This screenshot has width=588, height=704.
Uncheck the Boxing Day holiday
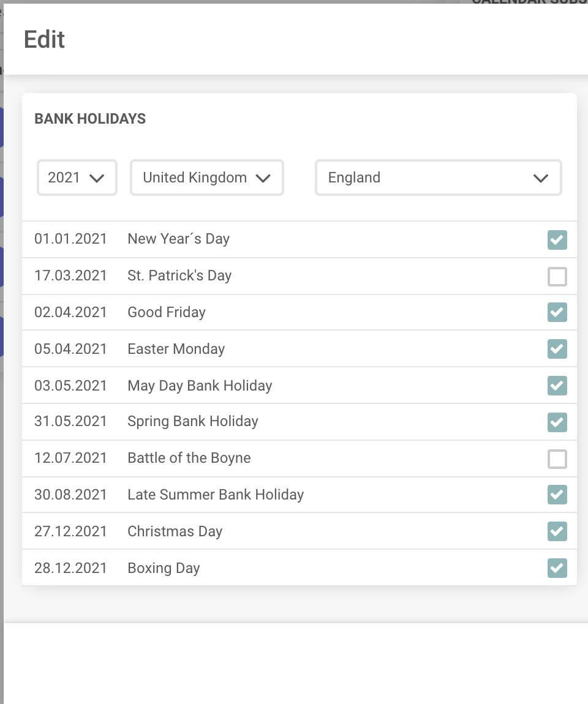[x=557, y=568]
